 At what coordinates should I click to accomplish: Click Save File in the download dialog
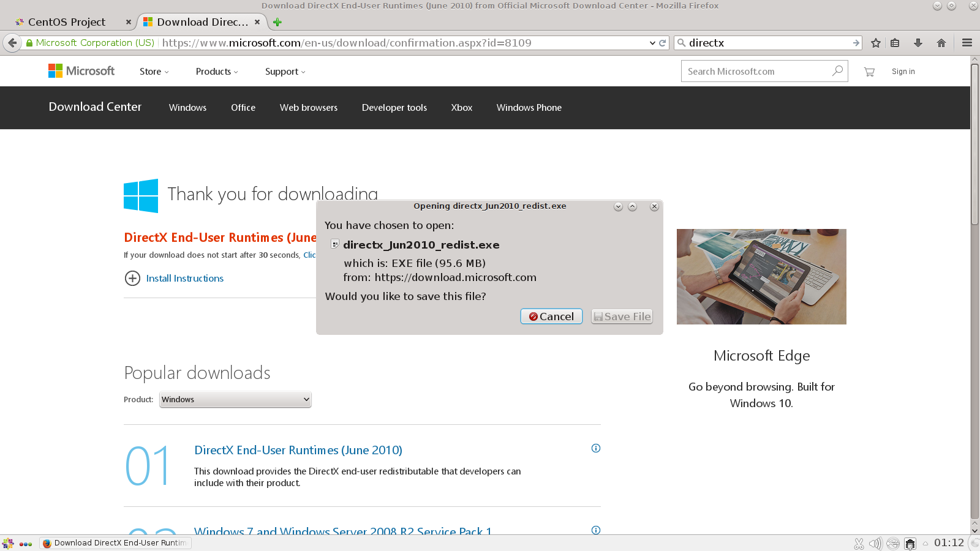(622, 317)
